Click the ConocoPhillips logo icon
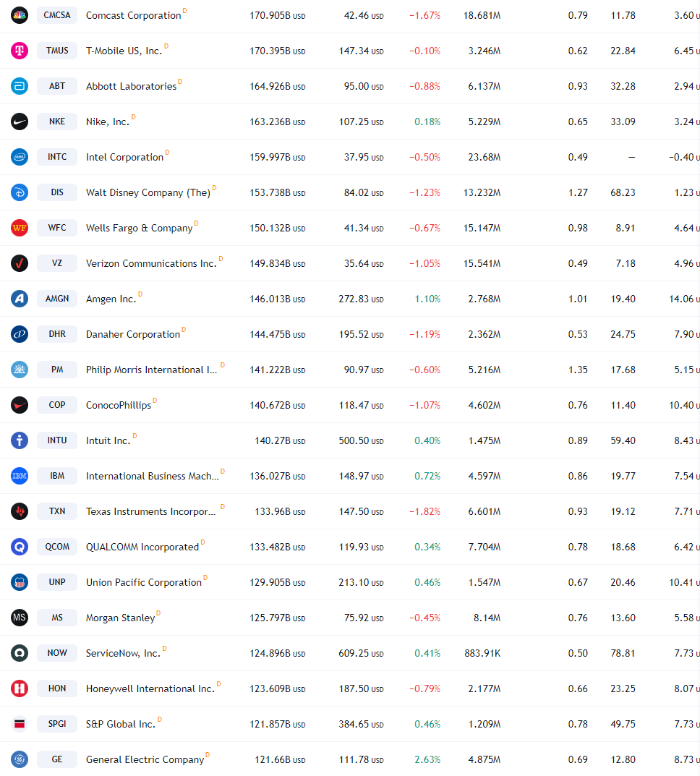 tap(20, 405)
